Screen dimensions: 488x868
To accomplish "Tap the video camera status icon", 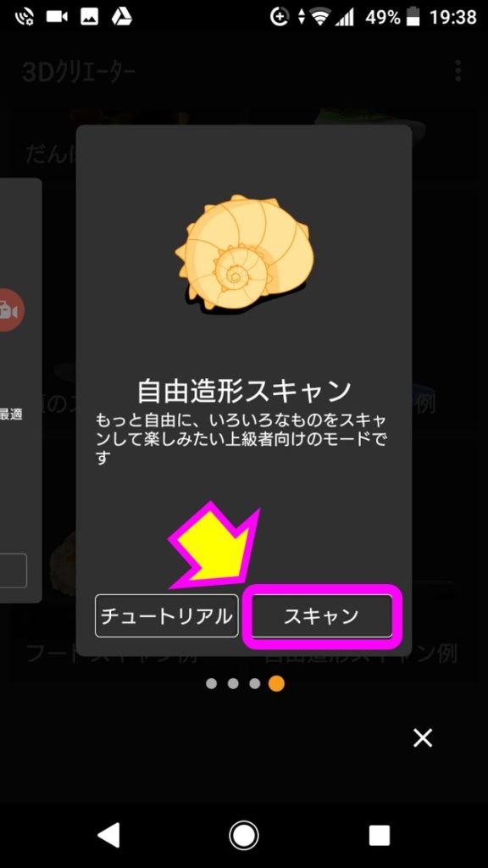I will (57, 17).
